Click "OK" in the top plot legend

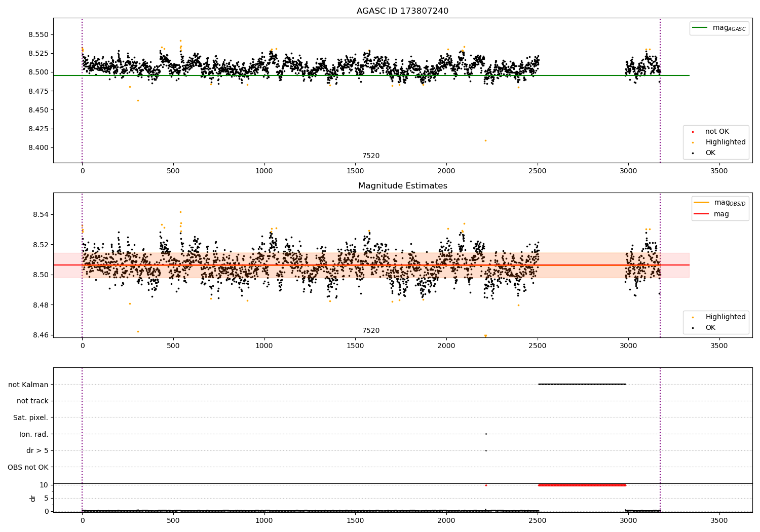point(710,153)
